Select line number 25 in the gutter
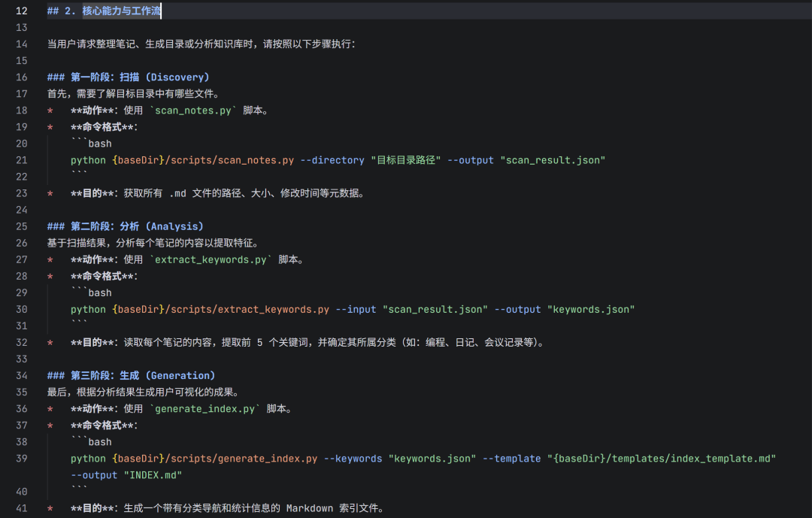 20,226
